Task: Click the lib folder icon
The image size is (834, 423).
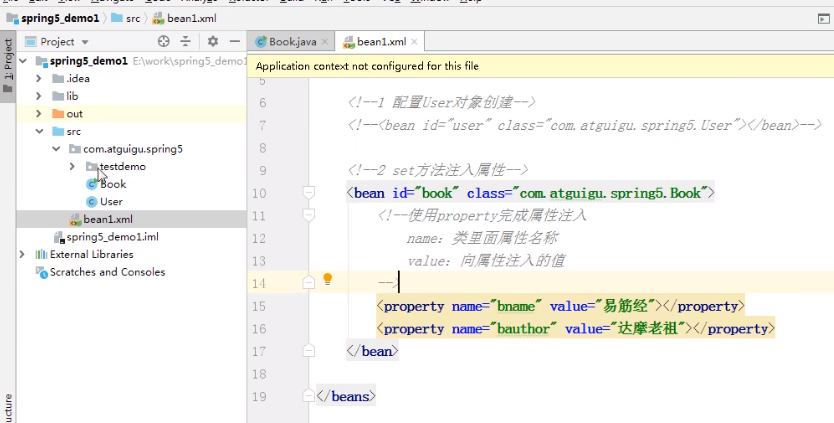Action: (x=59, y=96)
